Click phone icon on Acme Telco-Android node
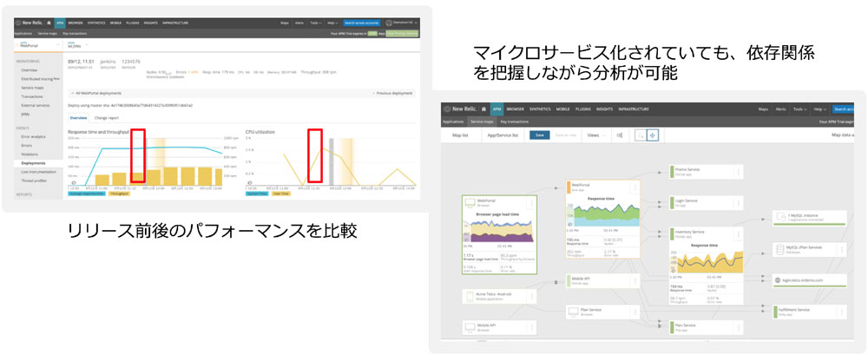The image size is (868, 355). click(469, 296)
